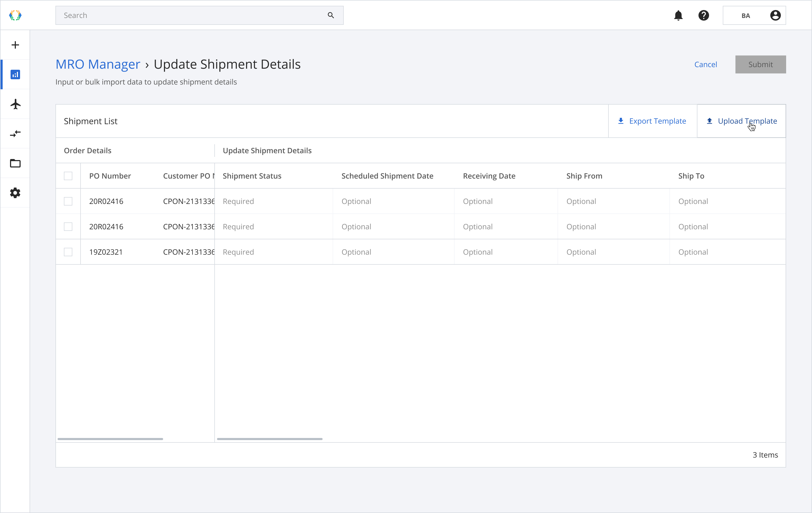Image resolution: width=812 pixels, height=513 pixels.
Task: Open the dashboard chart icon in the sidebar
Action: point(15,74)
